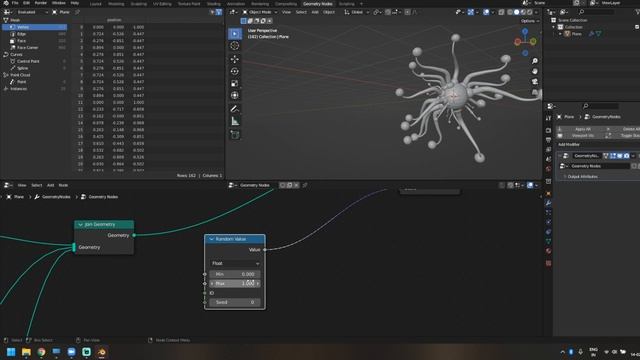640x360 pixels.
Task: Adjust the Max value slider field
Action: (x=235, y=284)
